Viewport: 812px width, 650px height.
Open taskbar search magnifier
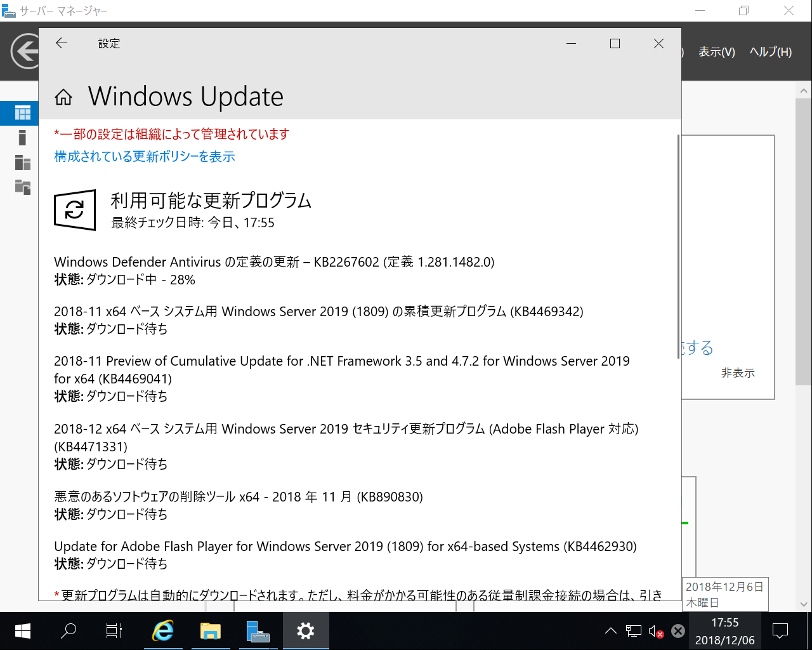pyautogui.click(x=68, y=631)
